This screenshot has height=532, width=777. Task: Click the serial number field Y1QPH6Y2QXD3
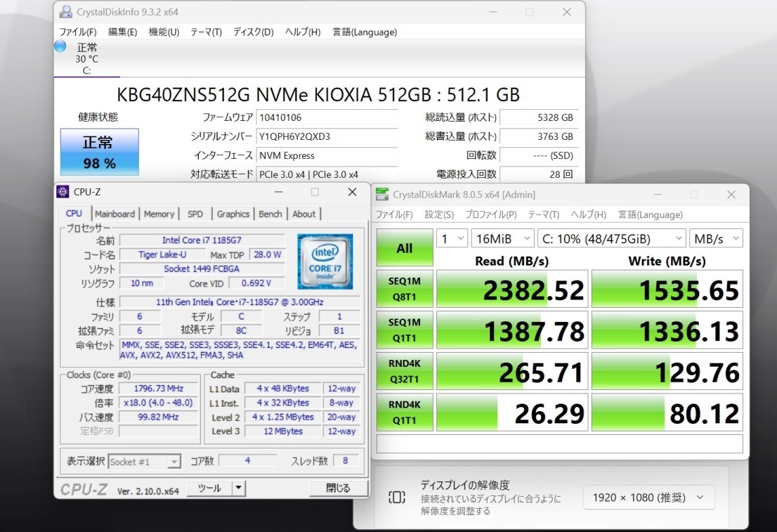pyautogui.click(x=327, y=136)
